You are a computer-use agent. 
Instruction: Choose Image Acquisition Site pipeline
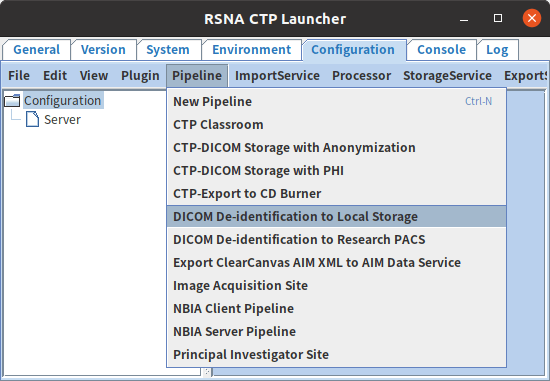click(336, 285)
